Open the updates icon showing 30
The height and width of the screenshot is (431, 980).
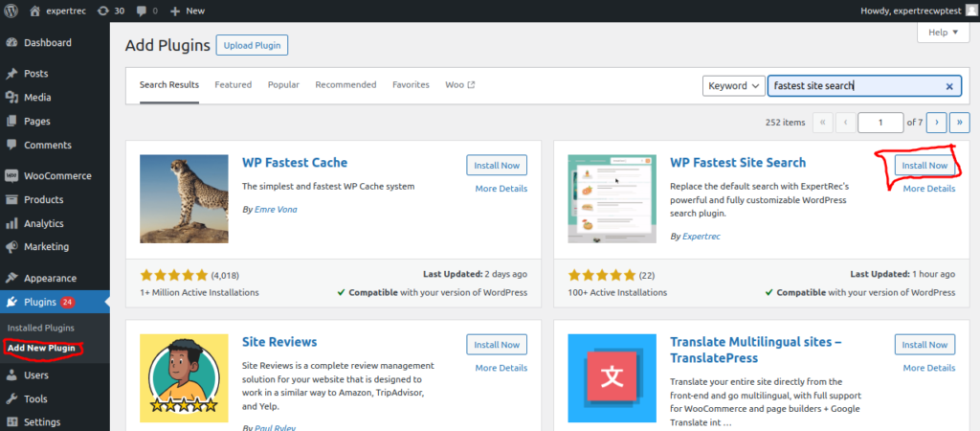(103, 11)
